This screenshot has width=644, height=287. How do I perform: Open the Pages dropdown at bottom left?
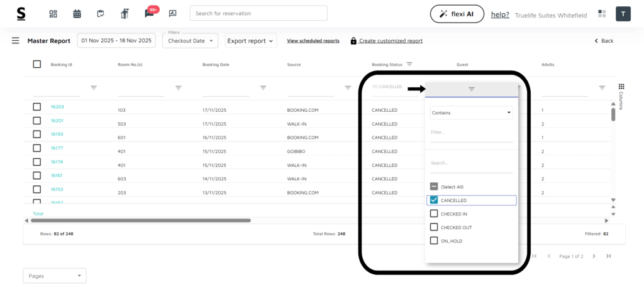click(54, 276)
